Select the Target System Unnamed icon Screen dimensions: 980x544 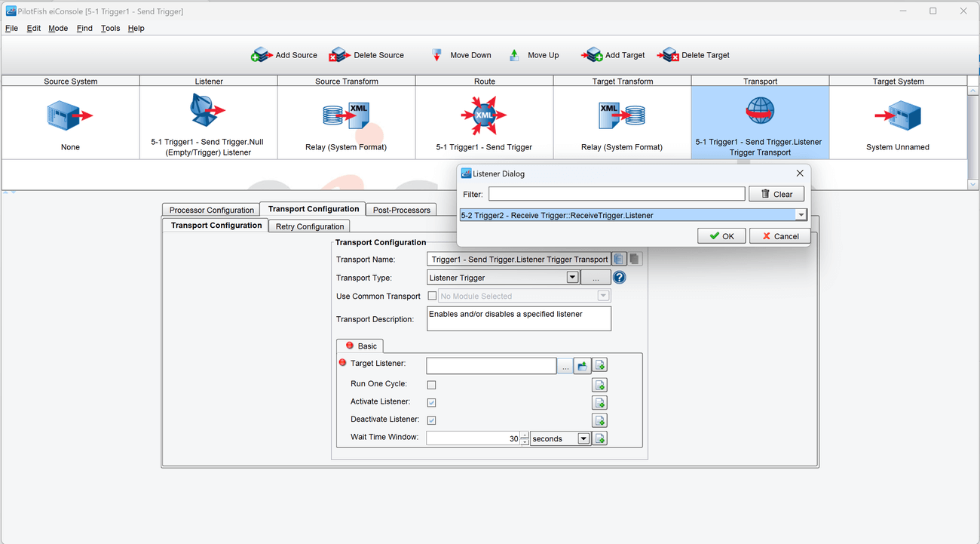(x=898, y=115)
